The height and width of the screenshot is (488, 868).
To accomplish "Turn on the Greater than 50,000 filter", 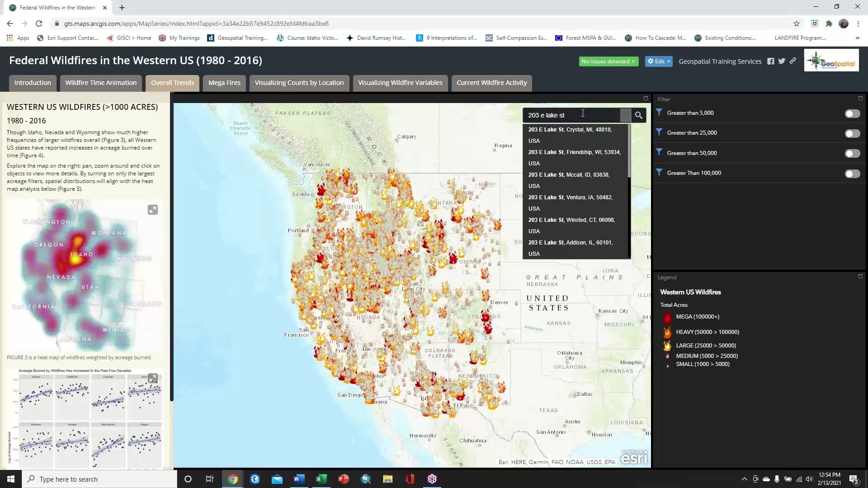I will [852, 154].
